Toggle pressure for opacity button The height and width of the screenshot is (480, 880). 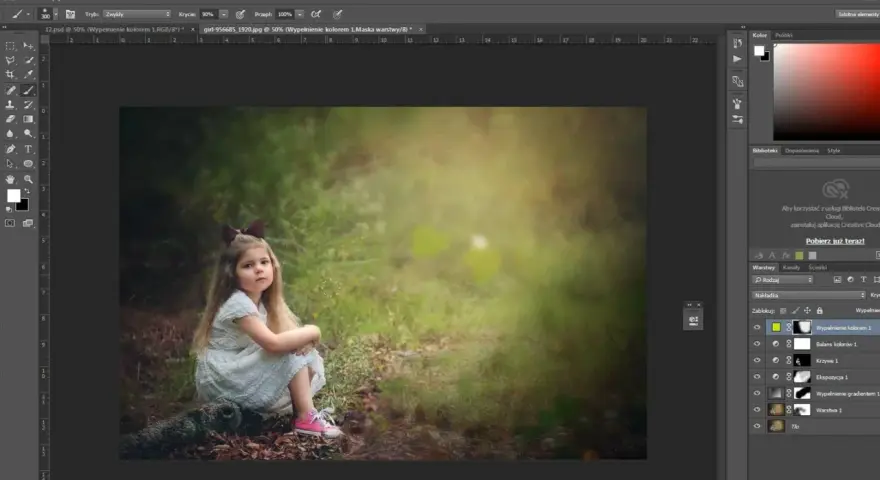(x=240, y=14)
